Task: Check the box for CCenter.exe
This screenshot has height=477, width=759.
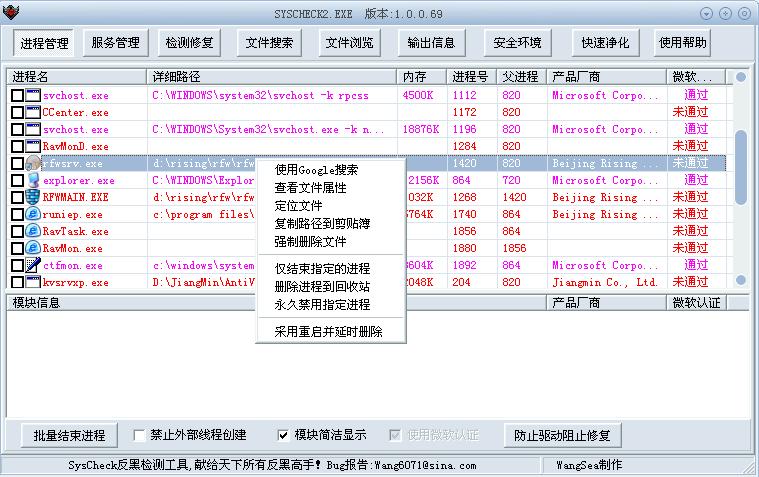Action: tap(17, 112)
